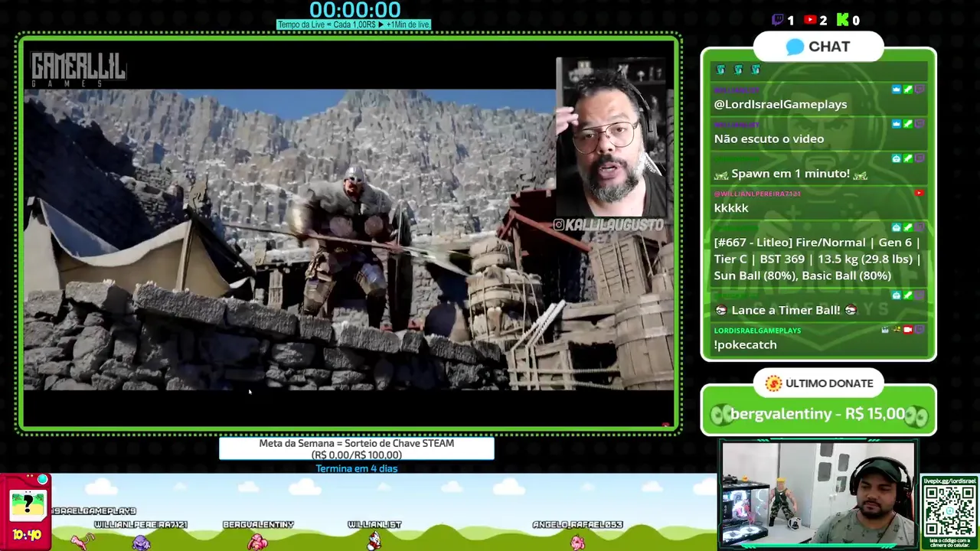Click the Twitch badge on !pokecatch message

pyautogui.click(x=920, y=330)
